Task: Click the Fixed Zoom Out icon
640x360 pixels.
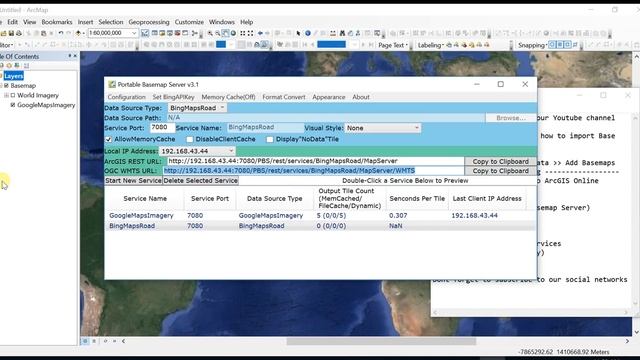Action: [x=250, y=33]
